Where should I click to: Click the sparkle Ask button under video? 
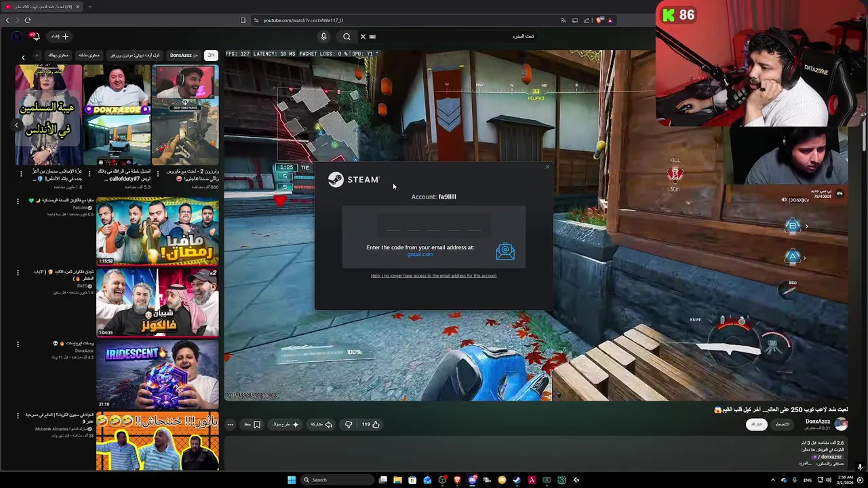(285, 424)
